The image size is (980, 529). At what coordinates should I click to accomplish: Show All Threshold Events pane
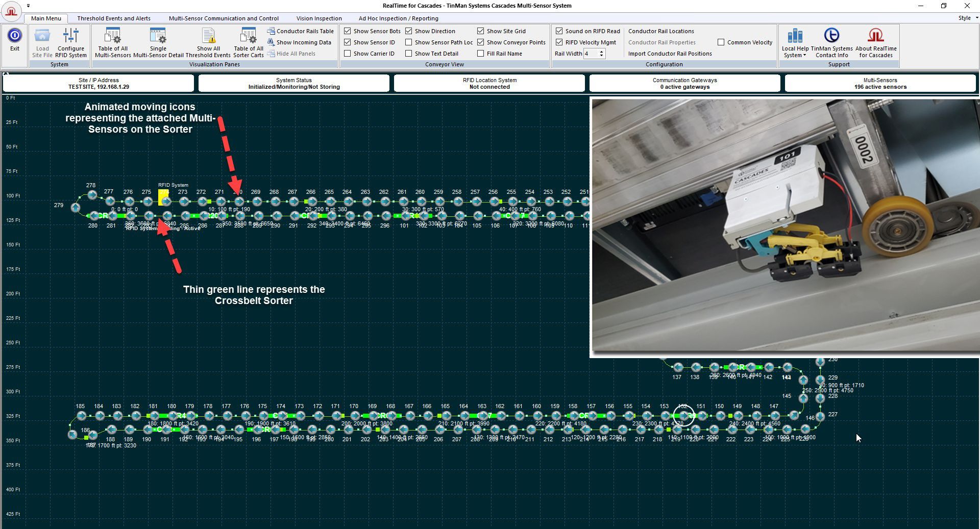click(208, 42)
